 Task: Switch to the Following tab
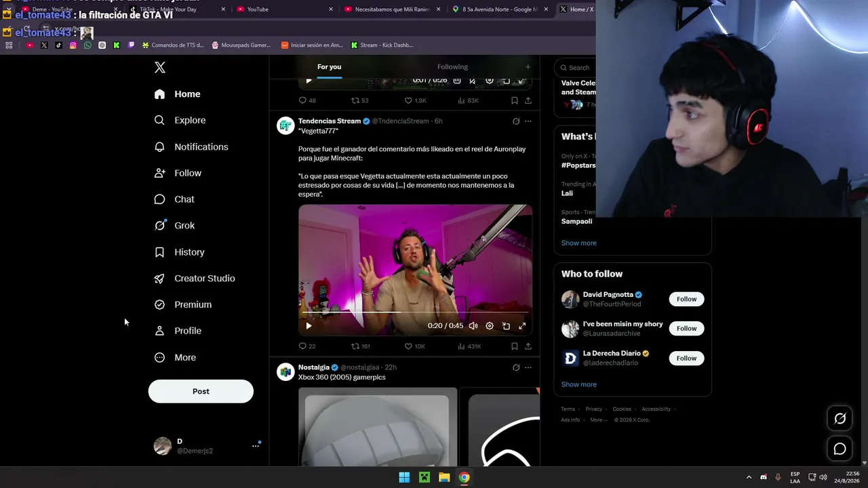pyautogui.click(x=452, y=66)
